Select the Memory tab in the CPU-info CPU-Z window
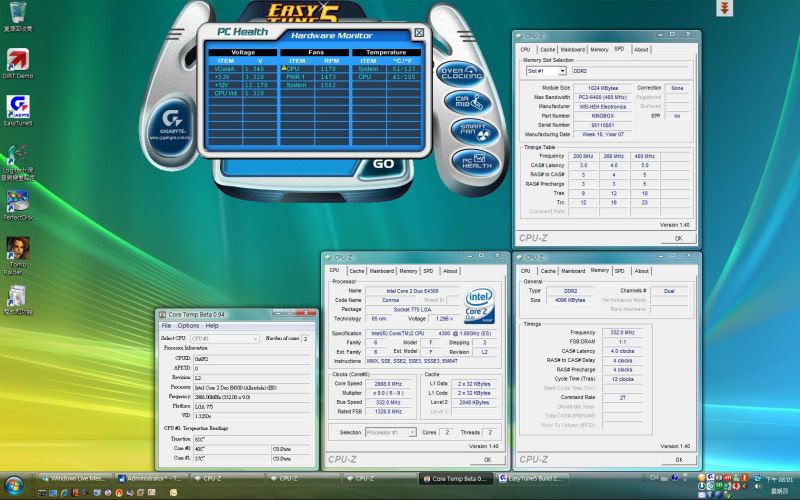Image resolution: width=800 pixels, height=500 pixels. (408, 271)
